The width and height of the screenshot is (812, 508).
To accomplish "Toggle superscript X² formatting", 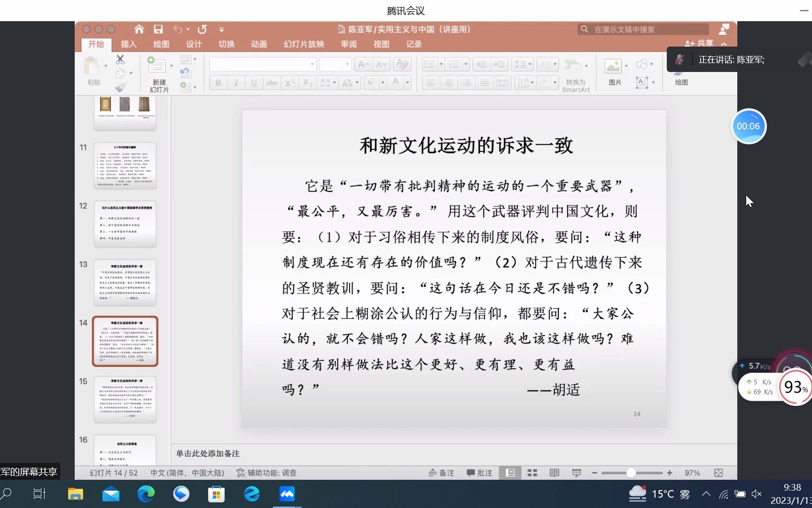I will [x=290, y=83].
